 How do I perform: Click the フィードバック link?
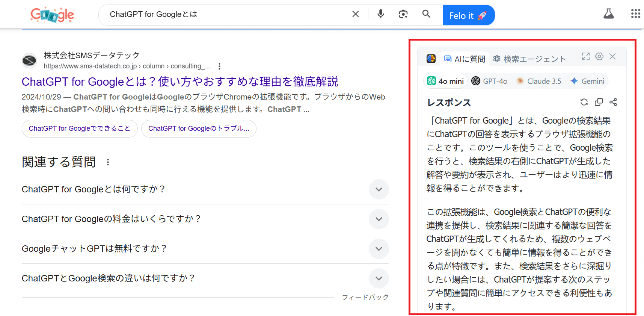coord(365,297)
